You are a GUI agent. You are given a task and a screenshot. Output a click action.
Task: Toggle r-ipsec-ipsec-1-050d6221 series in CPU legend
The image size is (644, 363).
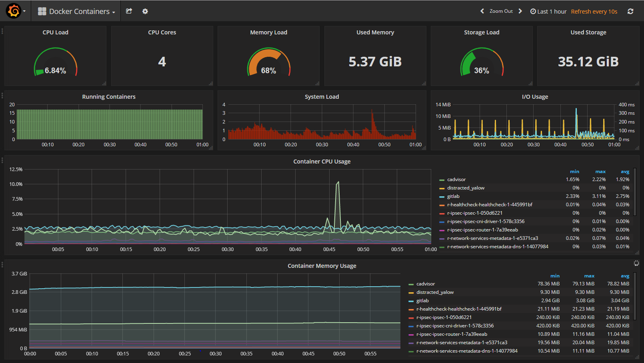point(475,213)
